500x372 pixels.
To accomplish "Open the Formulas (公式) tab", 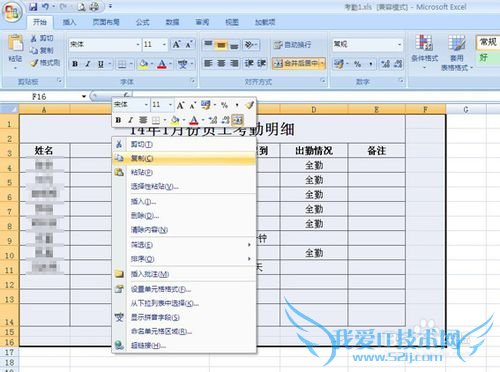I will pos(143,22).
